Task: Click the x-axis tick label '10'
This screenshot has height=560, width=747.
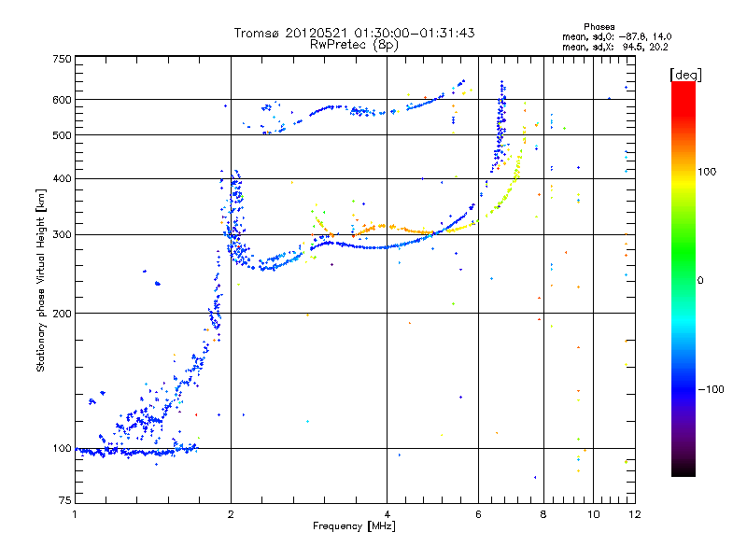Action: click(x=594, y=514)
